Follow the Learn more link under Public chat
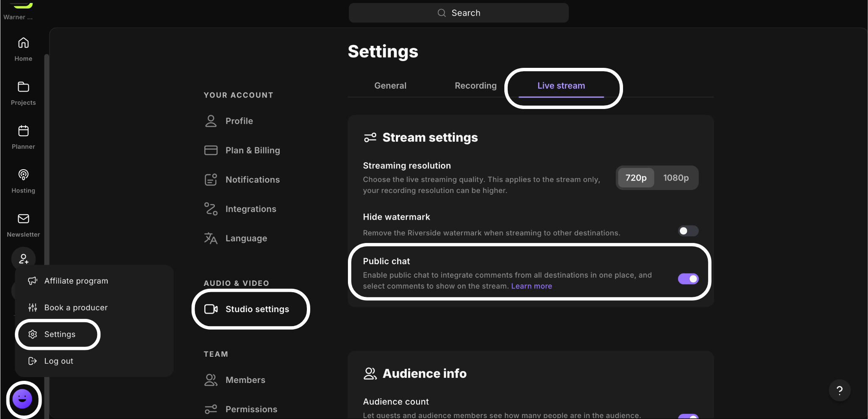This screenshot has width=868, height=419. coord(531,286)
